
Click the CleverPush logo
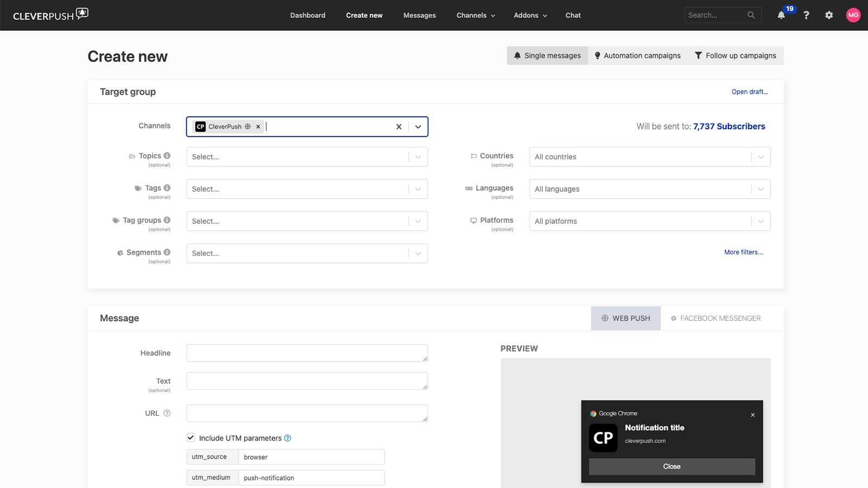click(x=50, y=15)
